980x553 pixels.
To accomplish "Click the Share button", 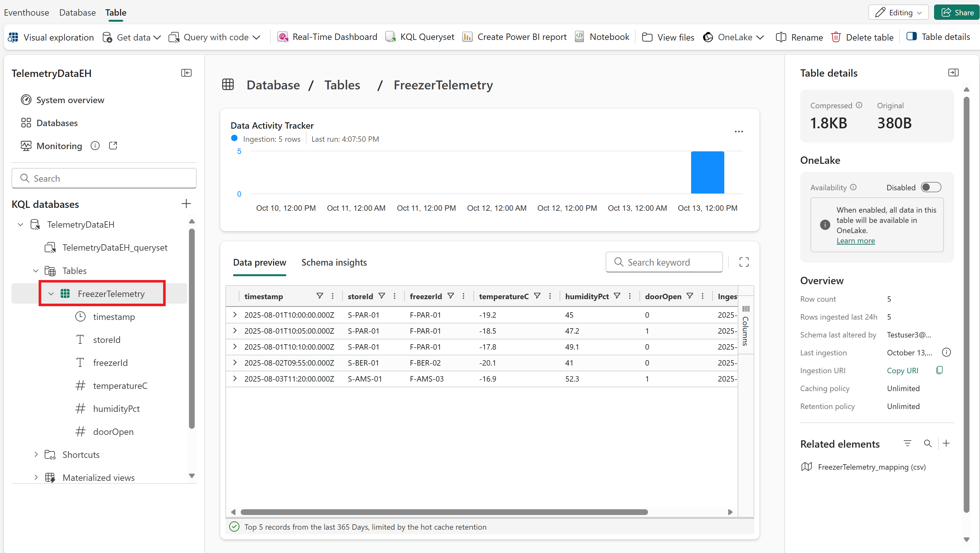I will pos(957,12).
